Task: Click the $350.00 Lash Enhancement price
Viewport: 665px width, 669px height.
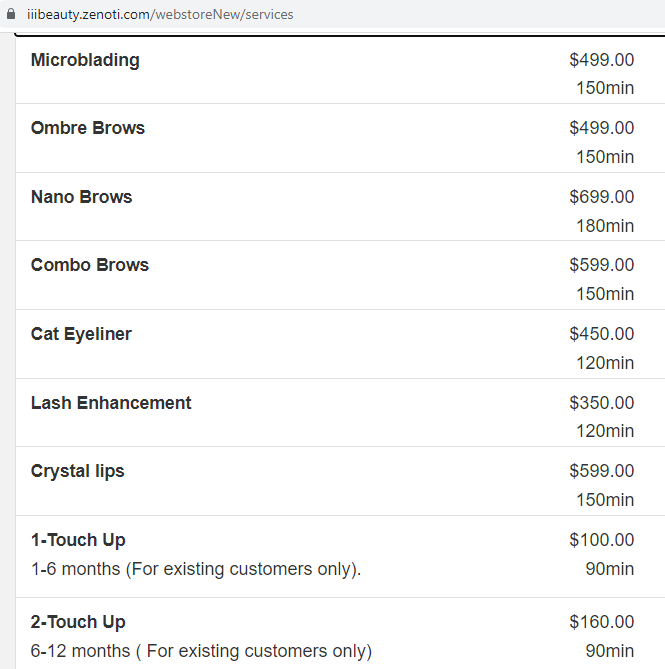Action: (x=601, y=403)
